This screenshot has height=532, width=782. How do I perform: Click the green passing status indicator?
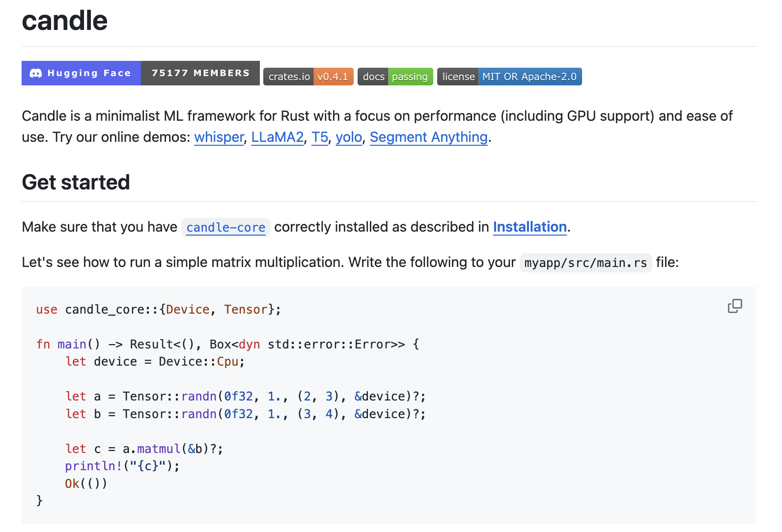tap(410, 76)
